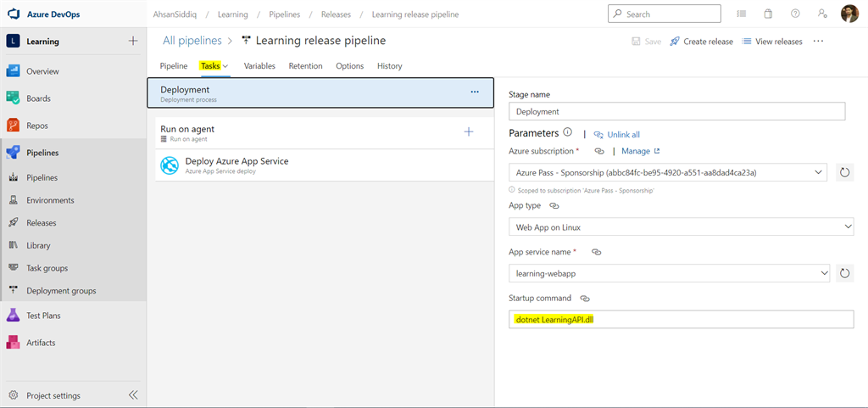Switch to the Variables tab
Screen dimensions: 868x408
click(x=259, y=66)
